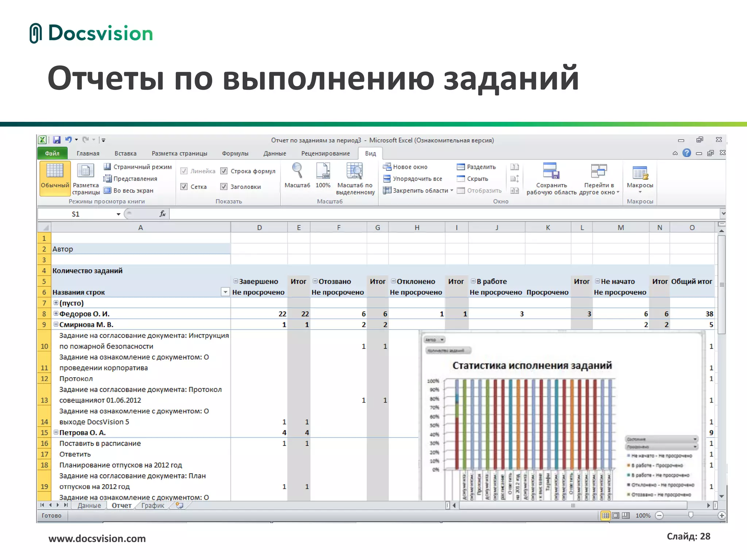
Task: Set zoom with the 100% icon
Action: 323,175
